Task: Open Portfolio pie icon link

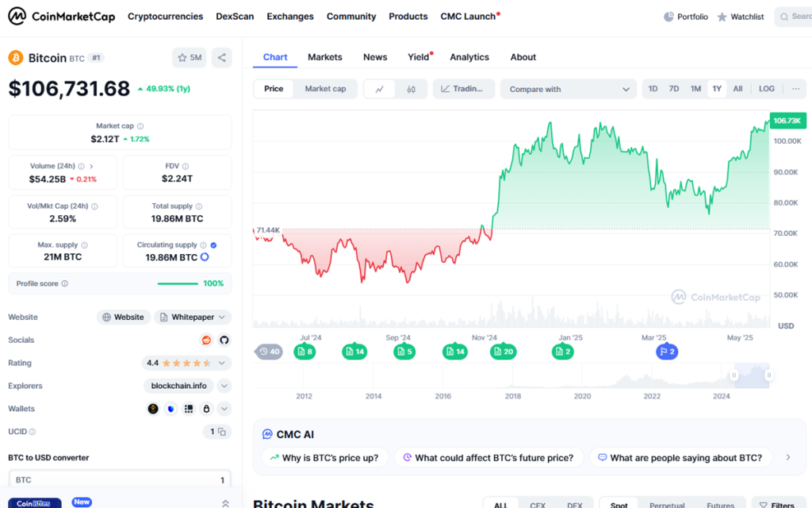Action: point(686,17)
